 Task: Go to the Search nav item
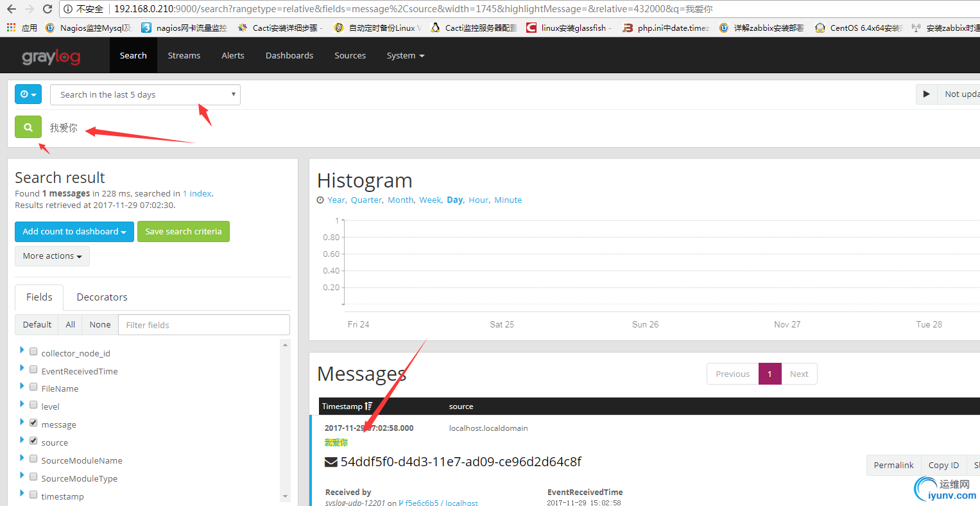tap(133, 56)
